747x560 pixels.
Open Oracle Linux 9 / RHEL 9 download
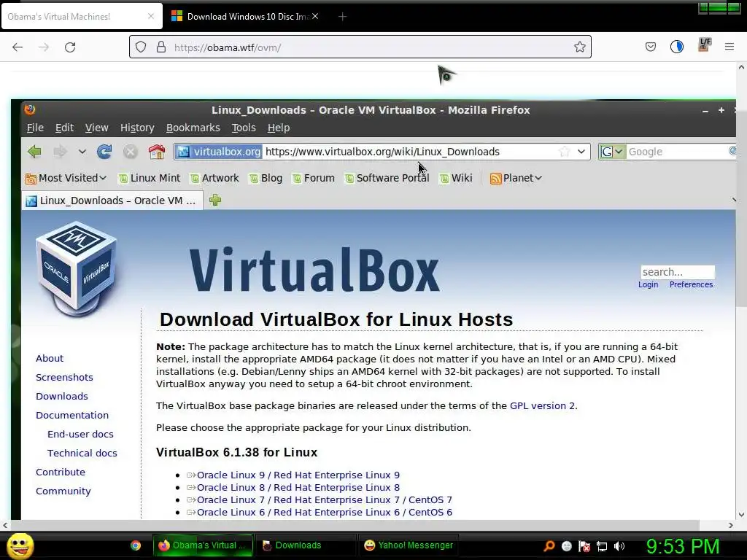298,475
